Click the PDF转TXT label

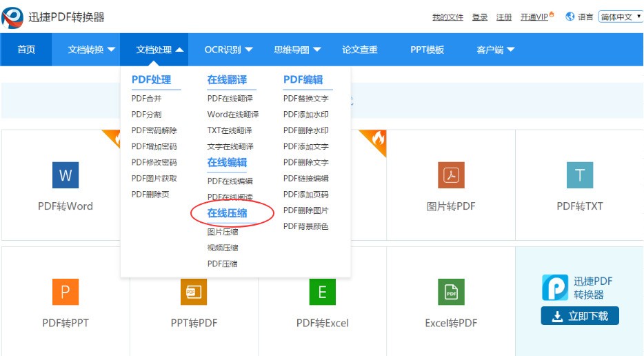pyautogui.click(x=579, y=206)
